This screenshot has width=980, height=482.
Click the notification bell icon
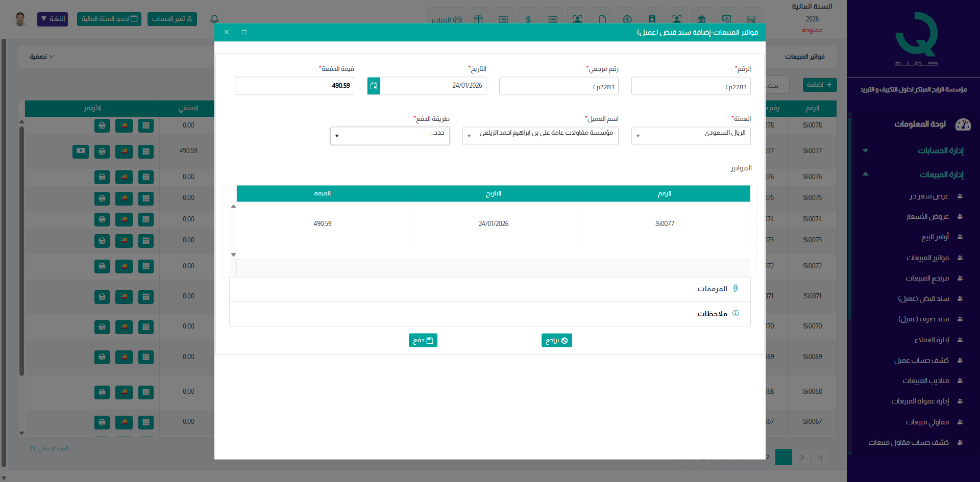(x=214, y=19)
